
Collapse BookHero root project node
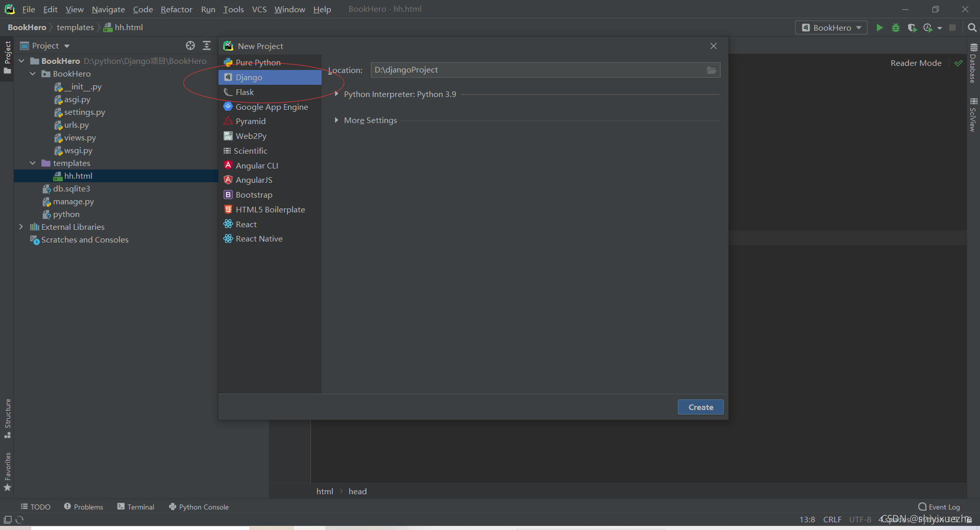[x=21, y=61]
